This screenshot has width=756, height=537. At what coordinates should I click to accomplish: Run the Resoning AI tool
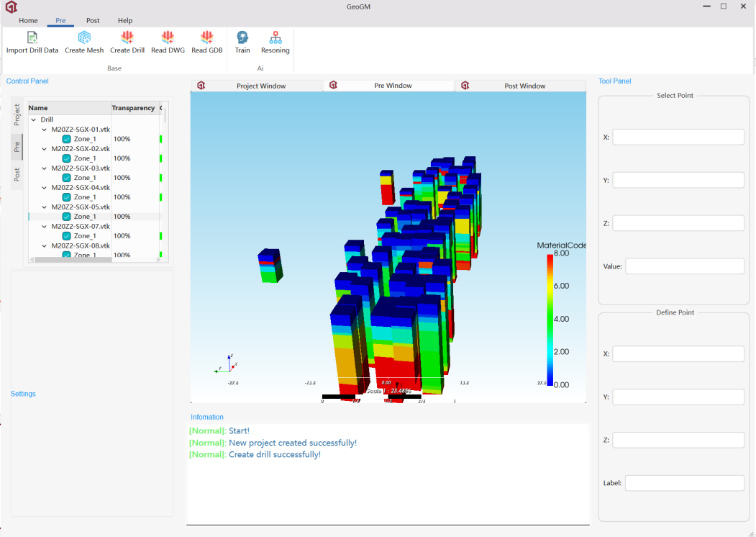click(275, 38)
